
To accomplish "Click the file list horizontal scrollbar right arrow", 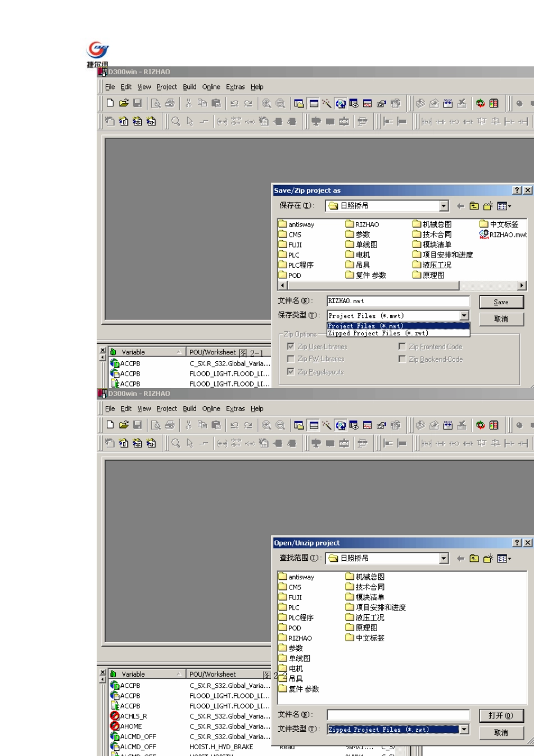I will [x=522, y=286].
